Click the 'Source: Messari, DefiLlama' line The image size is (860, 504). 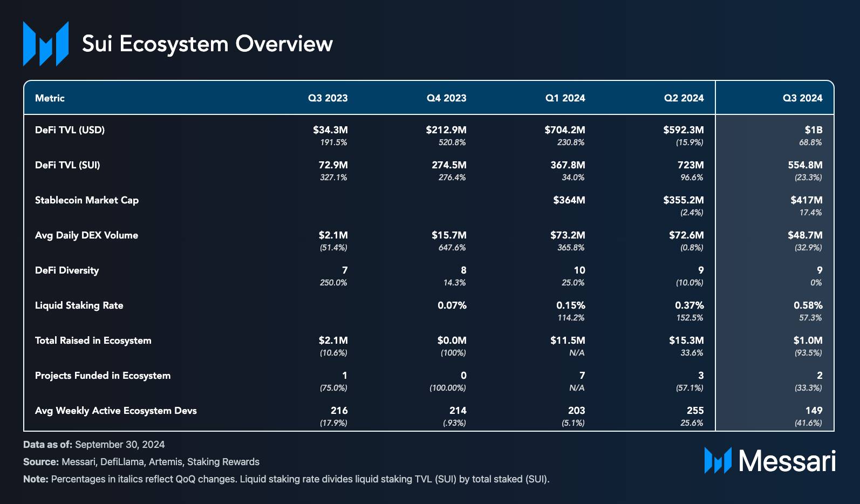(141, 462)
